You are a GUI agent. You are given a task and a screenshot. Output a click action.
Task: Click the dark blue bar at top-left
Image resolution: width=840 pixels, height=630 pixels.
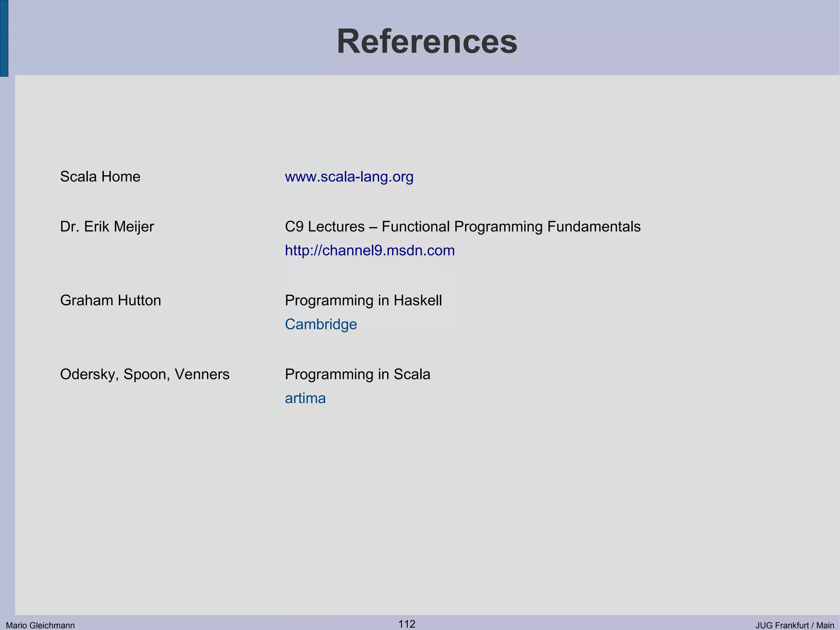tap(4, 38)
